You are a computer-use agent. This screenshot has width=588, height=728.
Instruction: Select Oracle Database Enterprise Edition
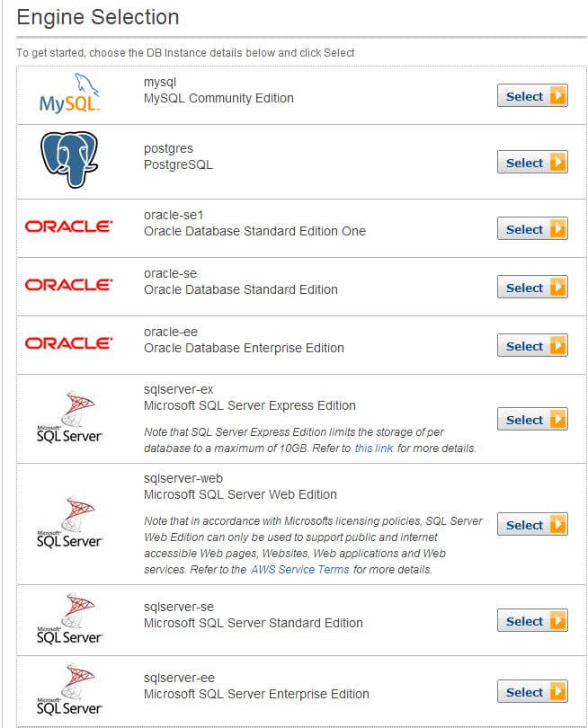(532, 346)
